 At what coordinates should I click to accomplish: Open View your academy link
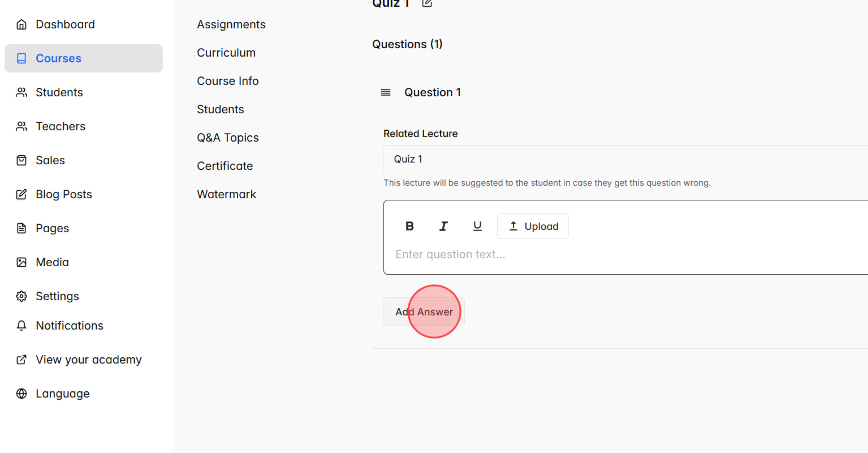click(x=89, y=359)
